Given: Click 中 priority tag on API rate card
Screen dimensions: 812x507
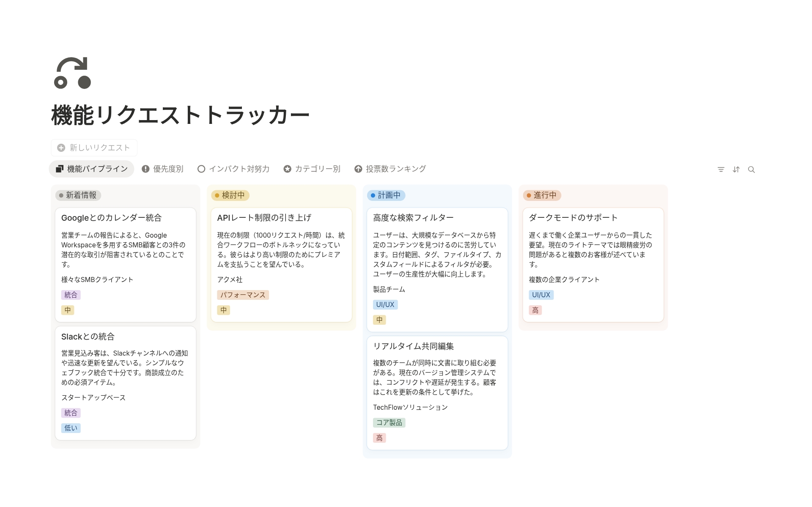Looking at the screenshot, I should 224,310.
